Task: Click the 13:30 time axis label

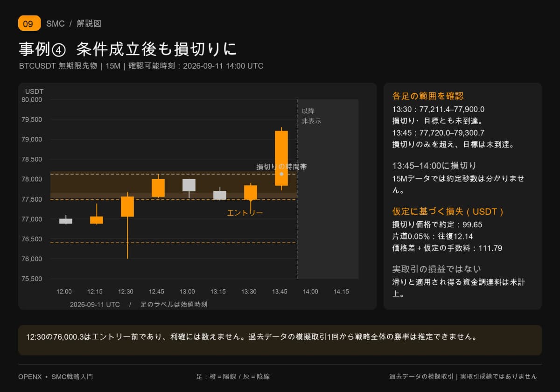Action: point(249,292)
